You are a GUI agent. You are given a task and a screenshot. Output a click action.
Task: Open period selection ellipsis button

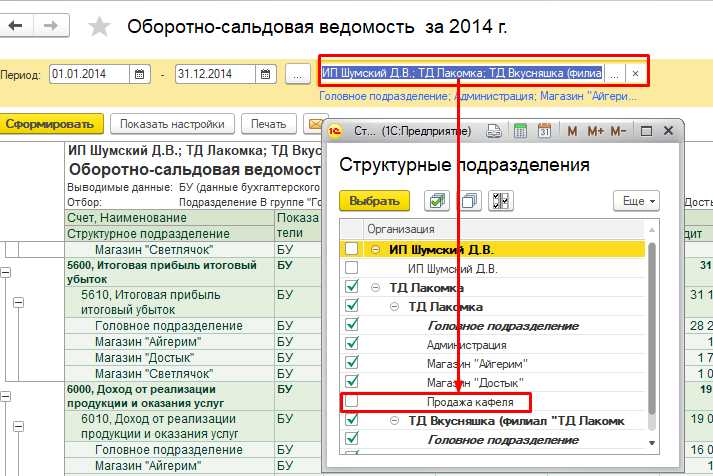pos(297,74)
